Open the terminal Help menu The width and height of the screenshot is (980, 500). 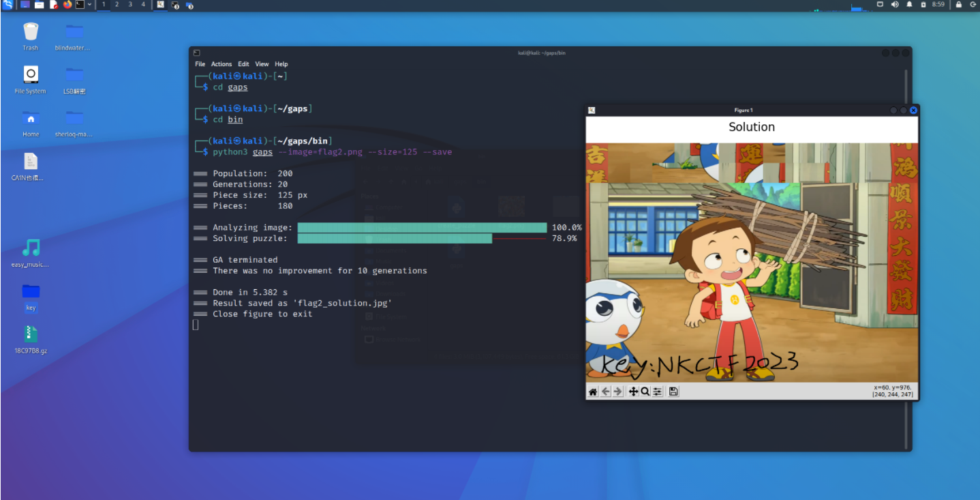[x=281, y=64]
